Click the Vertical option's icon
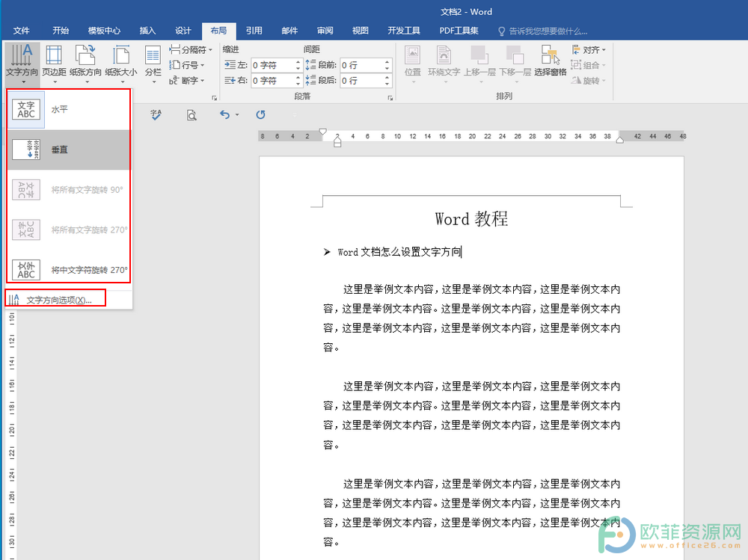 pyautogui.click(x=25, y=150)
